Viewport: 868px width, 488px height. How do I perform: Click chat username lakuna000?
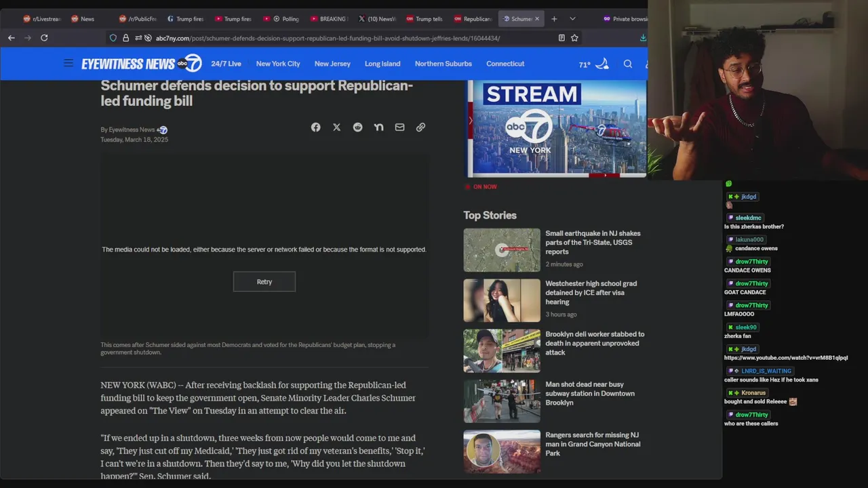point(749,239)
